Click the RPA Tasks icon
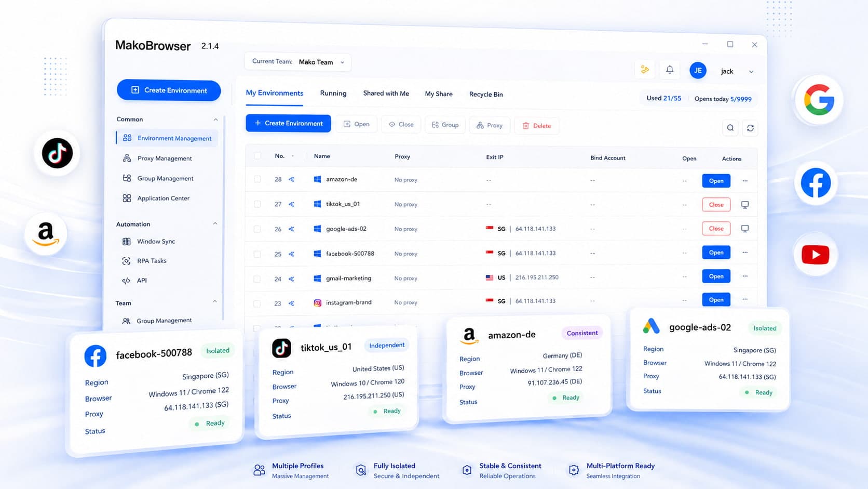 [126, 261]
